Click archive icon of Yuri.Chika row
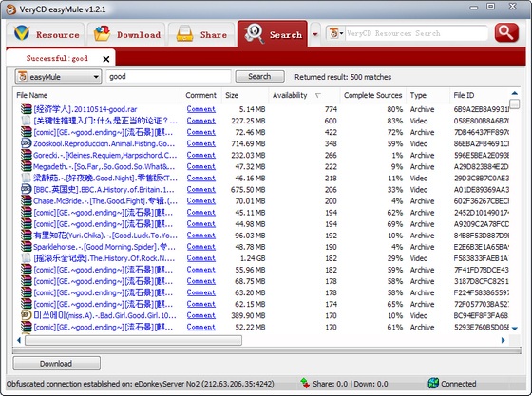The height and width of the screenshot is (396, 532). point(27,236)
